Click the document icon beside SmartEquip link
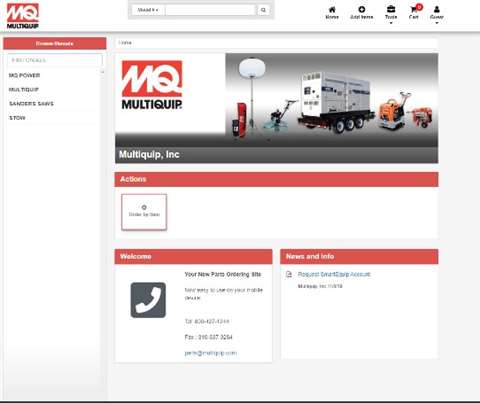 (289, 274)
